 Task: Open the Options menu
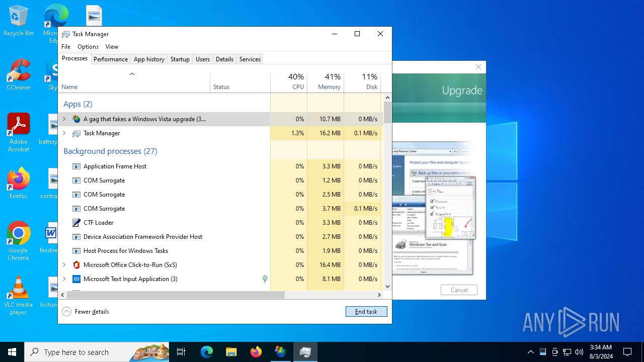pos(88,47)
